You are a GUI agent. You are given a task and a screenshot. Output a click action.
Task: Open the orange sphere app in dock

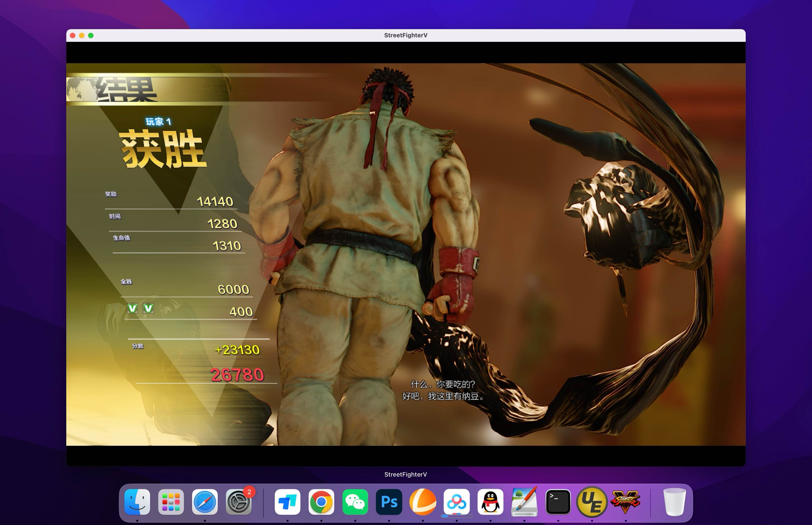[x=423, y=502]
